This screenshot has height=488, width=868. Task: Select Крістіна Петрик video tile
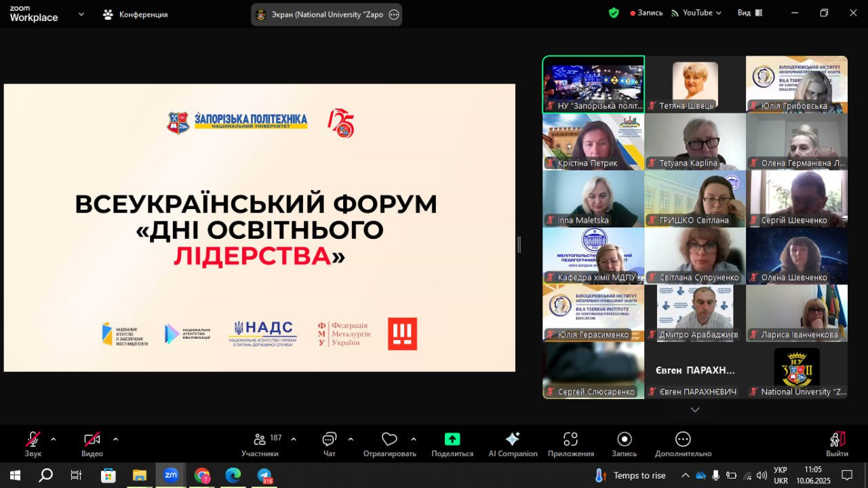(593, 141)
